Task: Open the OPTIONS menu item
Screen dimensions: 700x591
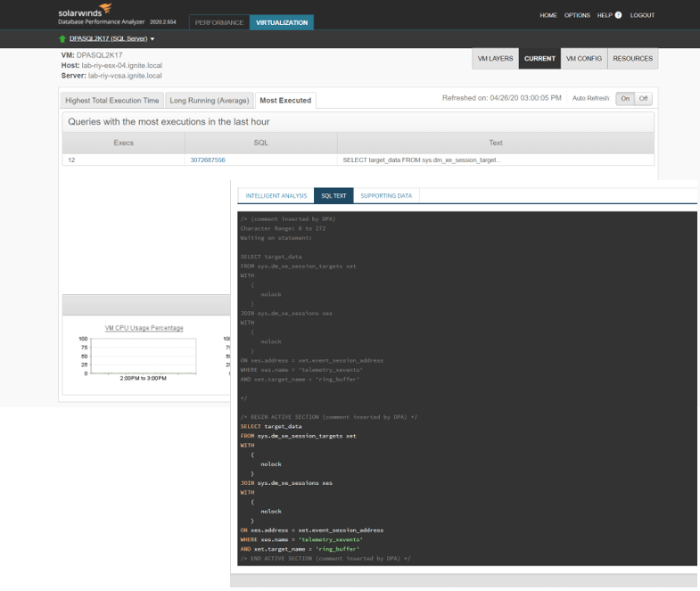Action: [x=577, y=15]
